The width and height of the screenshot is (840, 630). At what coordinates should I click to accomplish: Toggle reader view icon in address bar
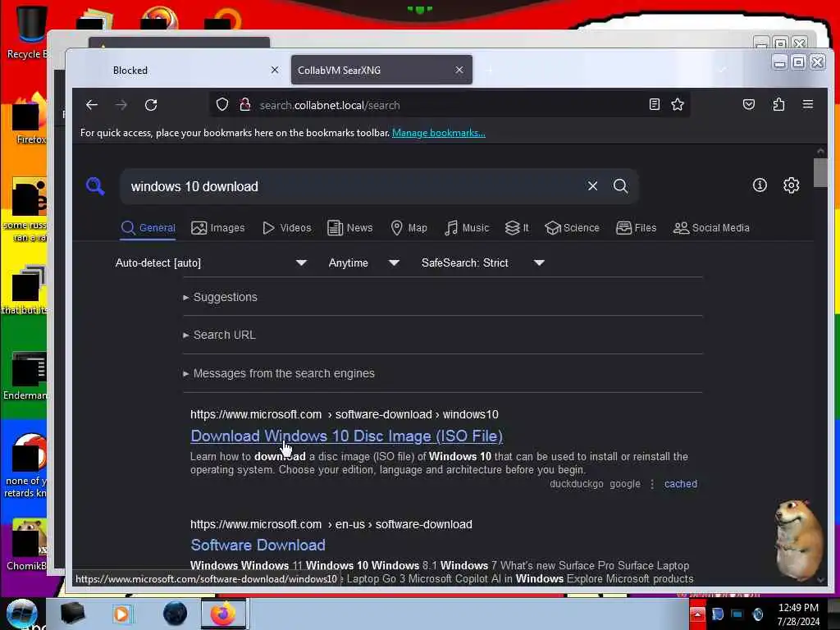click(x=654, y=104)
